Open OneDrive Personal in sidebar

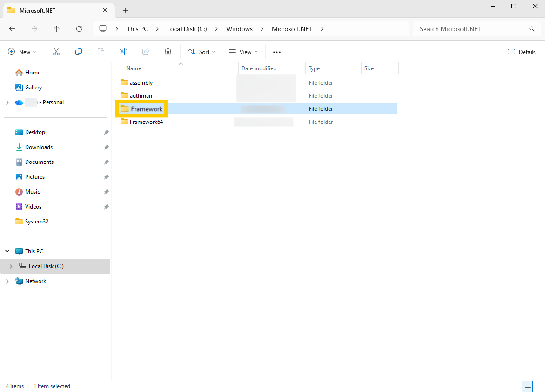click(x=40, y=102)
